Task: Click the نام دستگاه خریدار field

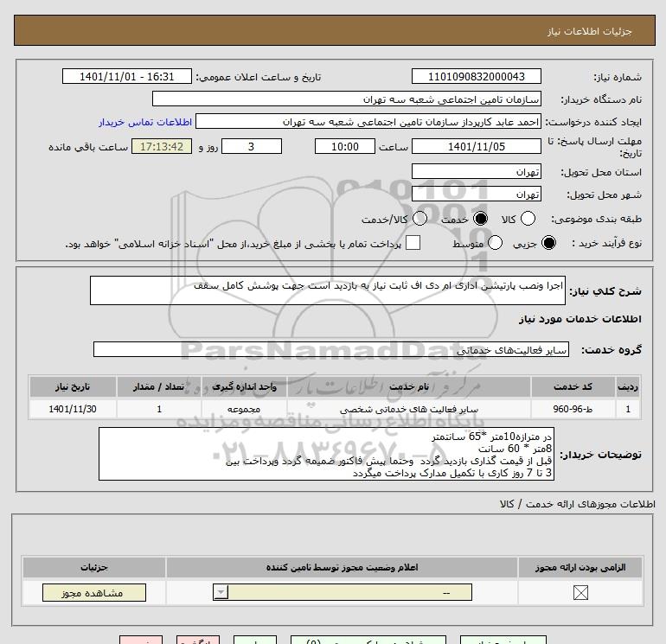Action: click(347, 99)
